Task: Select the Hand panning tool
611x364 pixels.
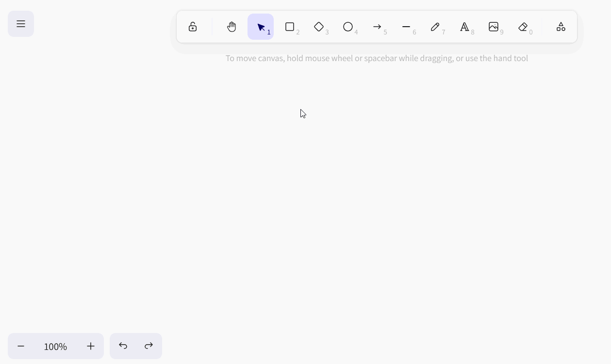Action: click(x=231, y=27)
